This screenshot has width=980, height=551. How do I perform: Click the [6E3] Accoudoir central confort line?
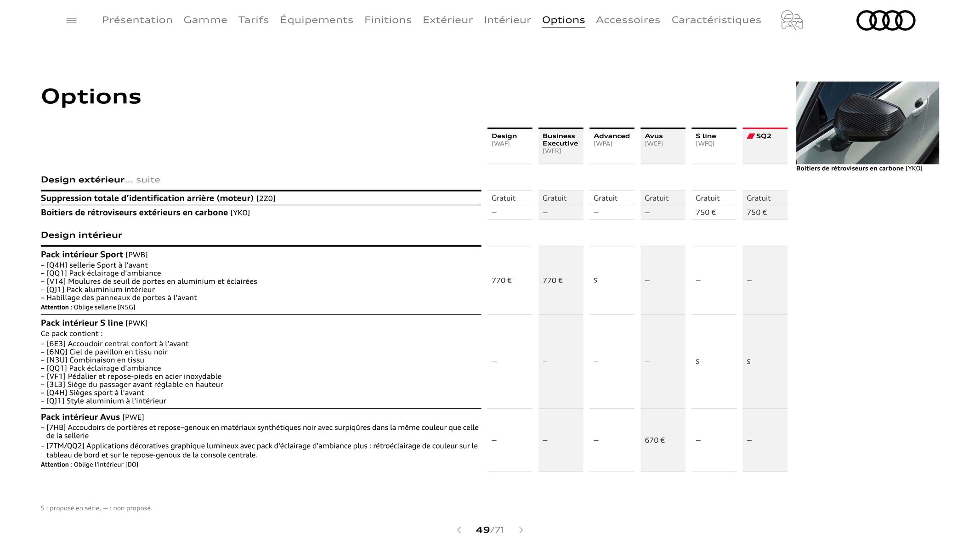tap(114, 343)
